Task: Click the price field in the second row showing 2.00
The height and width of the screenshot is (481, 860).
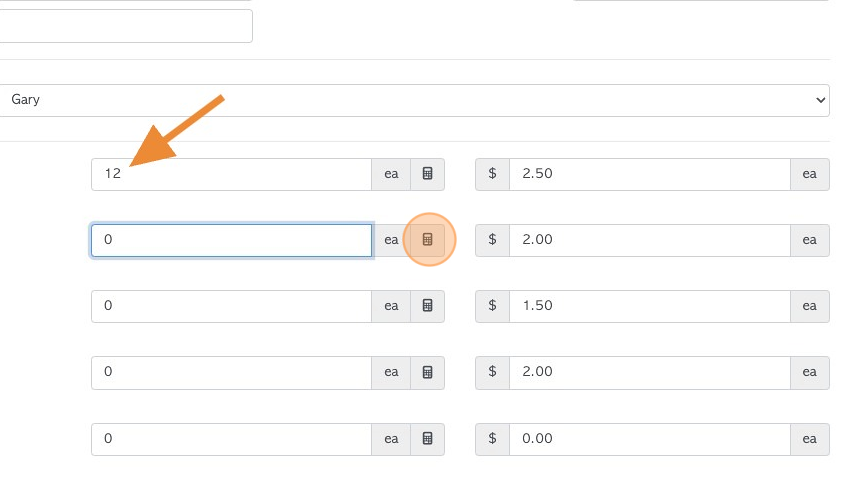Action: (650, 240)
